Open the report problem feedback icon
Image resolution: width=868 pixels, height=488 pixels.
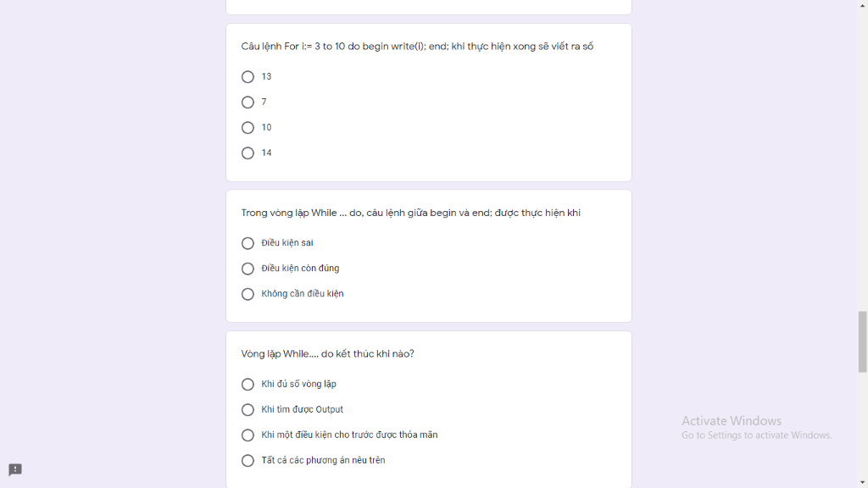click(15, 469)
